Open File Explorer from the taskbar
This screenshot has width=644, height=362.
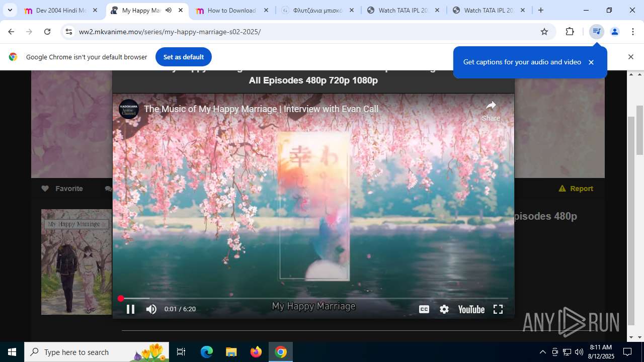(x=231, y=352)
